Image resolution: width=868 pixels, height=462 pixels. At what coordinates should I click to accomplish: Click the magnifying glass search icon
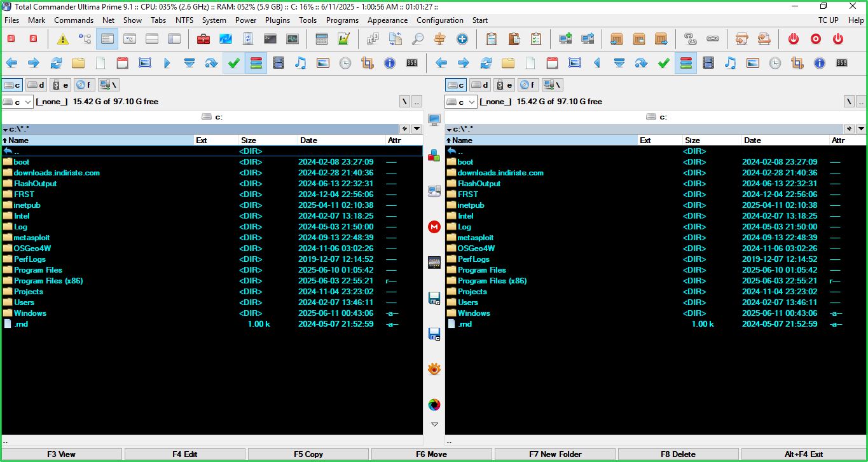tap(418, 39)
